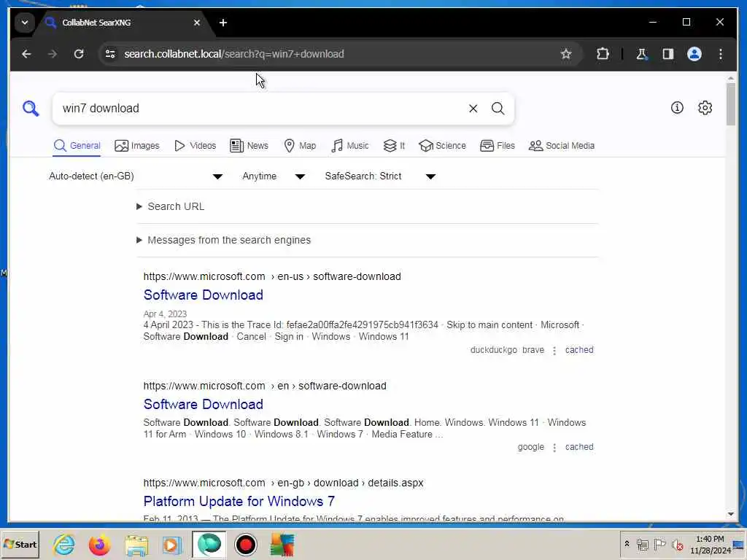Viewport: 747px width, 560px height.
Task: Open the Auto-detect (en-GB) language dropdown
Action: (136, 176)
